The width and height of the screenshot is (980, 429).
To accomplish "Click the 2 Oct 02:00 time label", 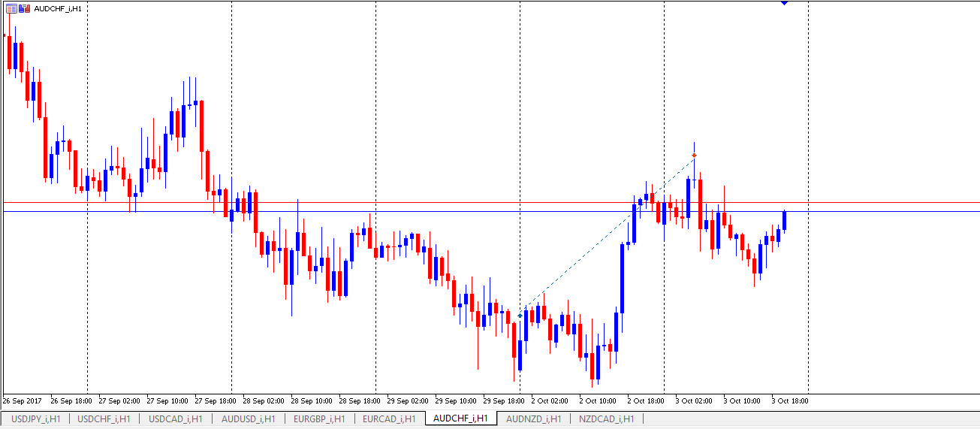I will pos(550,401).
